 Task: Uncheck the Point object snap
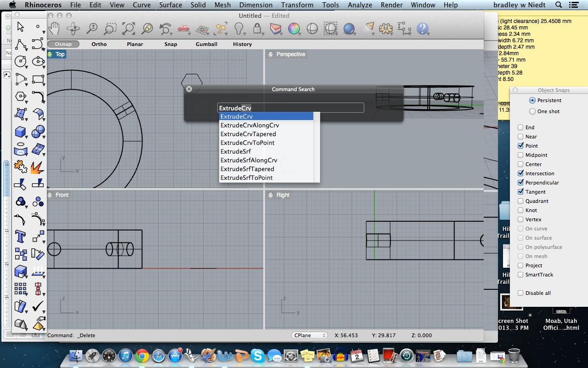520,146
